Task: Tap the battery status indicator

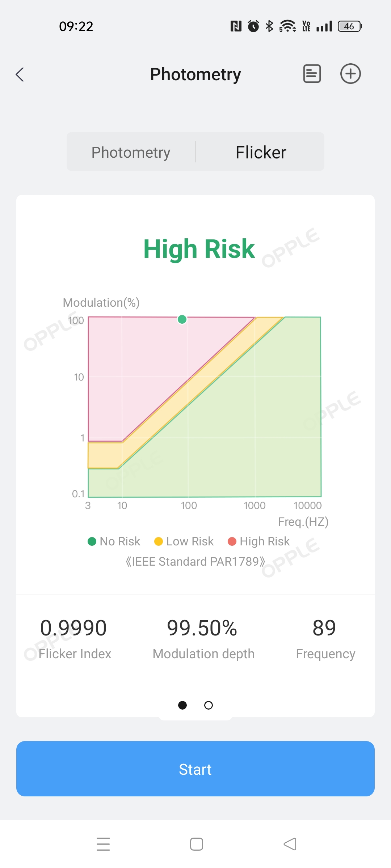Action: (349, 26)
